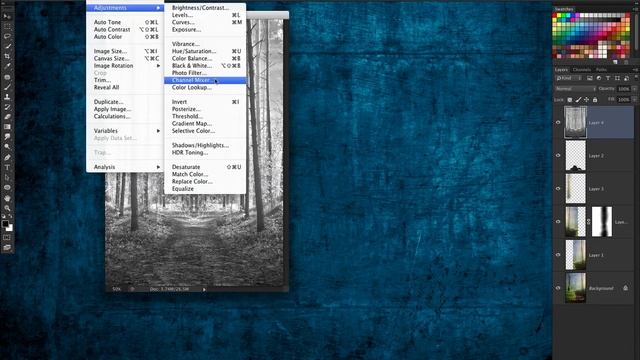Choose Brightness/Contrast adjustment
640x360 pixels.
[x=205, y=8]
